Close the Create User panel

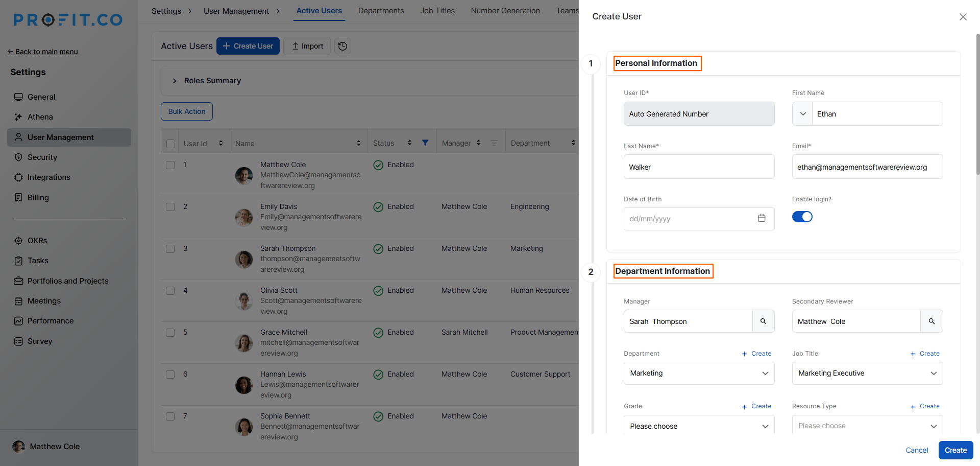tap(963, 17)
